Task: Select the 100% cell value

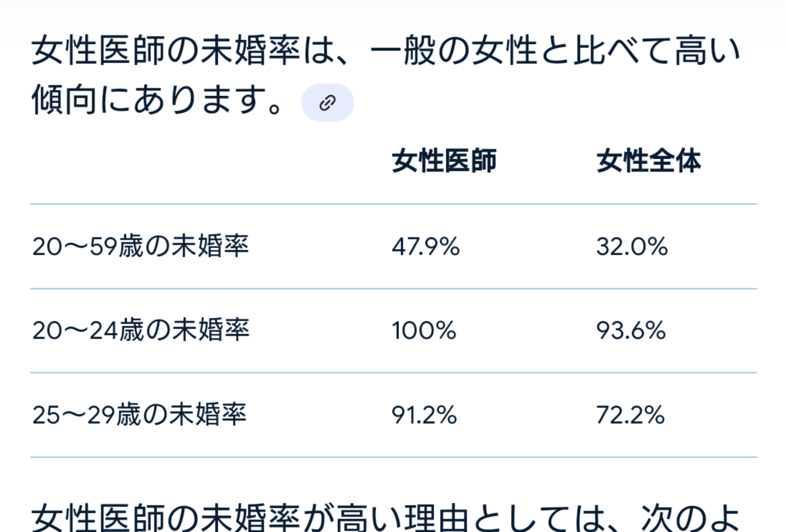Action: click(x=424, y=331)
